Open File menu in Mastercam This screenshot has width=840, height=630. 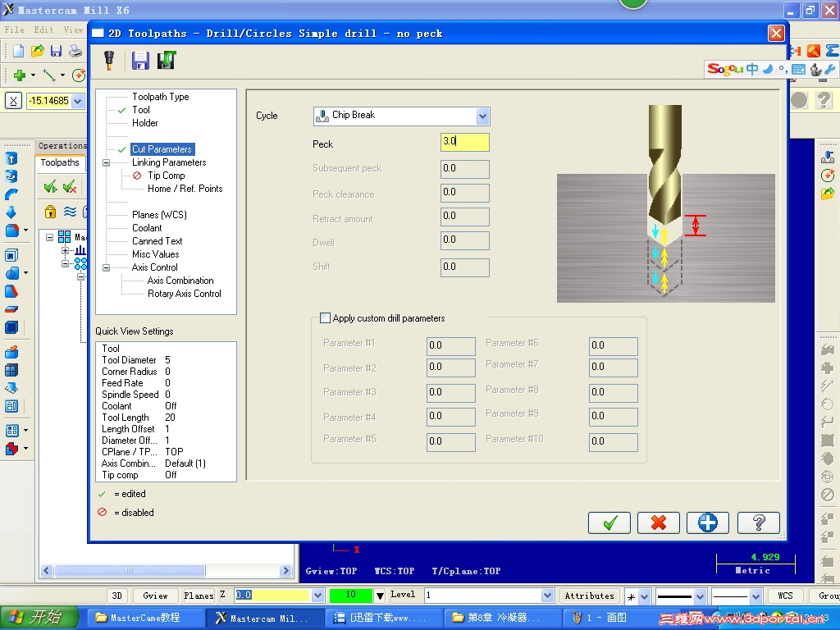[x=15, y=30]
